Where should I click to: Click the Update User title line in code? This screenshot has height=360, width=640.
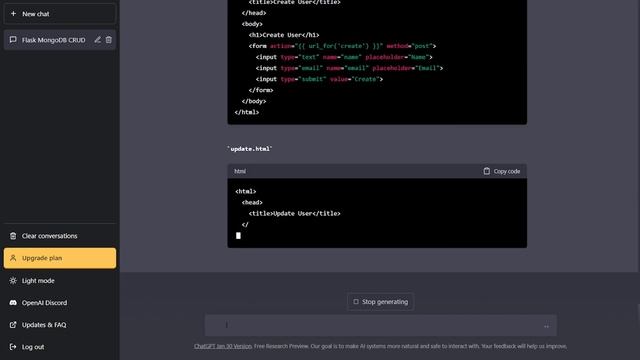click(x=294, y=213)
